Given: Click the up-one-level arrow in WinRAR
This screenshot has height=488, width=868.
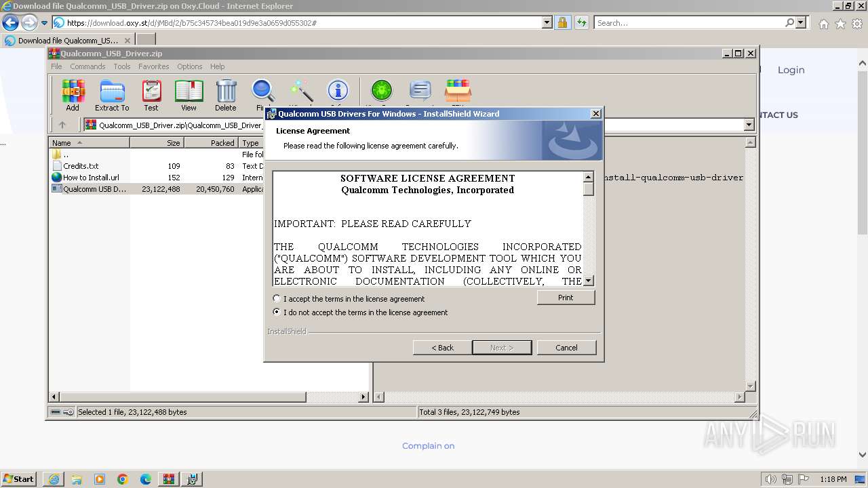Looking at the screenshot, I should click(62, 125).
